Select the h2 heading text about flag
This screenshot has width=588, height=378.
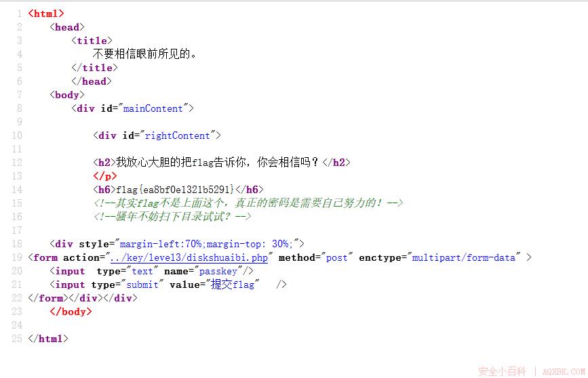coord(217,162)
